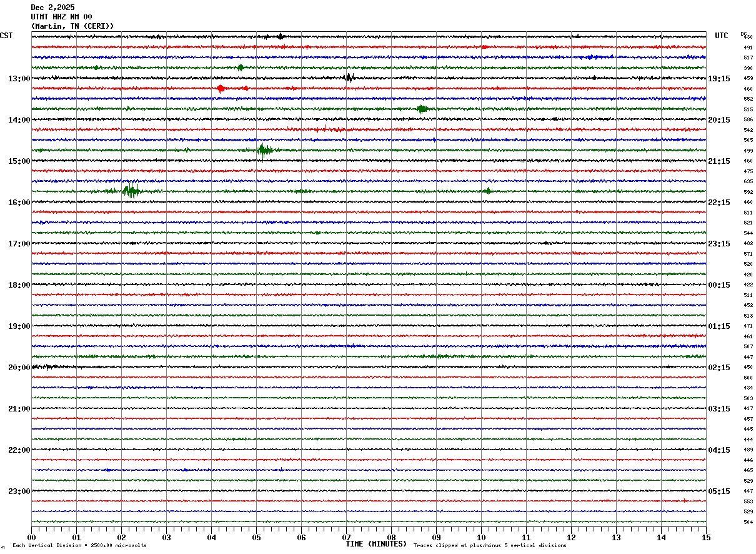Screen dimensions: 756x554
Task: Select the 15 tick on the minutes axis
Action: [x=706, y=537]
